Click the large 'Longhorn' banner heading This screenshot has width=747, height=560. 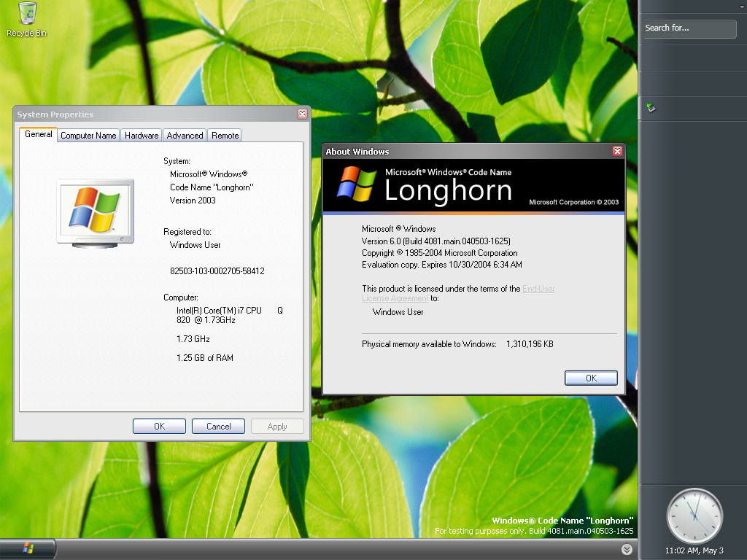point(448,190)
